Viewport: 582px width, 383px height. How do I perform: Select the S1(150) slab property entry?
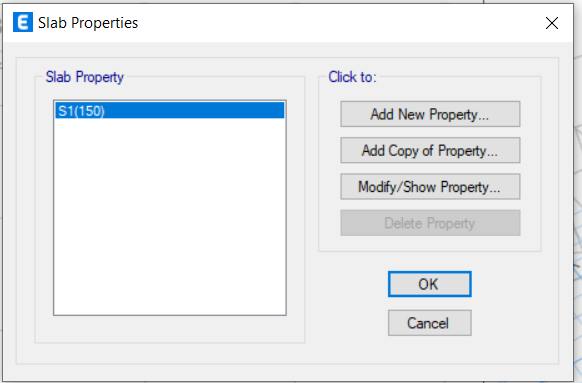coord(170,111)
